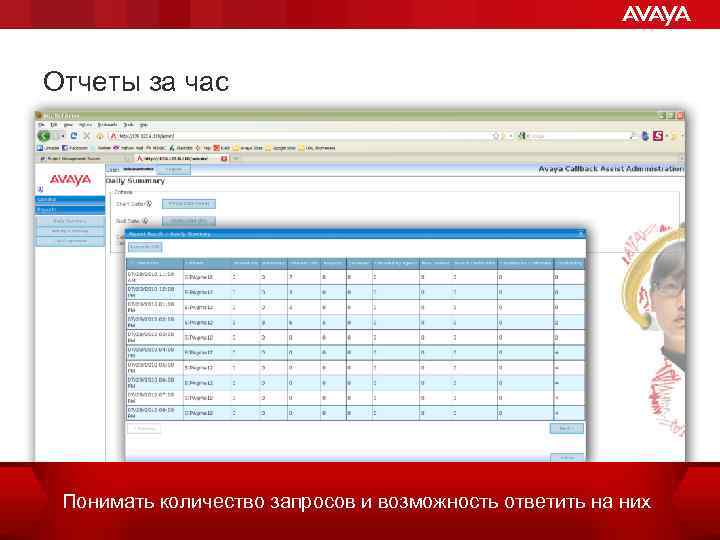Open the second report button under Daily Summary
The width and height of the screenshot is (720, 540).
click(70, 231)
